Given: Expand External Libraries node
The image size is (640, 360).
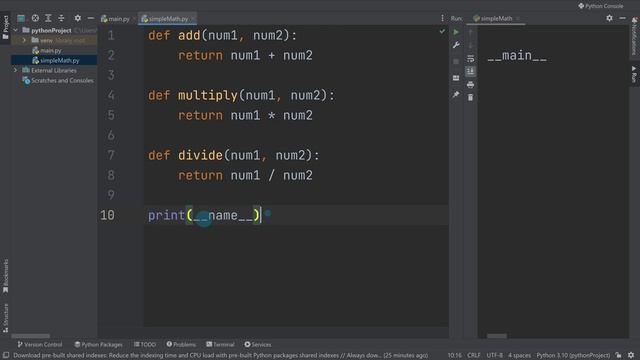Looking at the screenshot, I should [16, 70].
